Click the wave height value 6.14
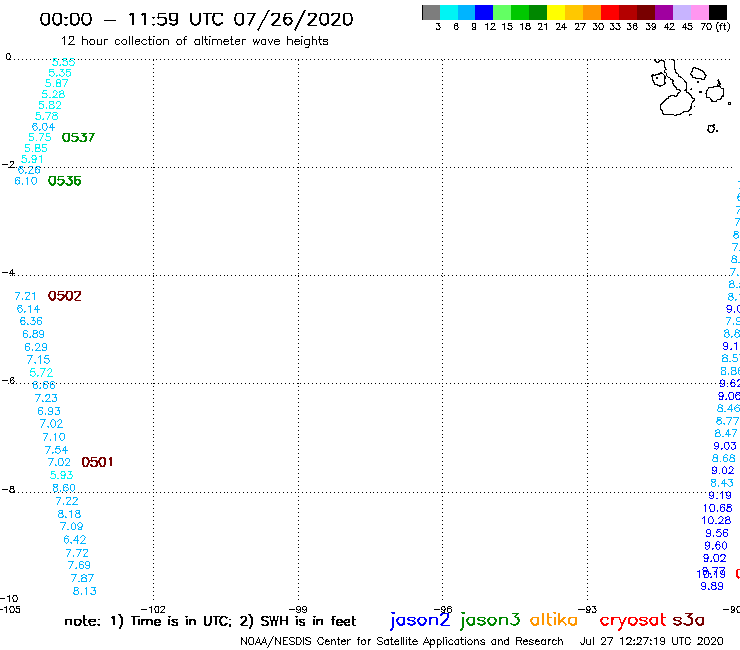Image resolution: width=740 pixels, height=650 pixels. (28, 309)
